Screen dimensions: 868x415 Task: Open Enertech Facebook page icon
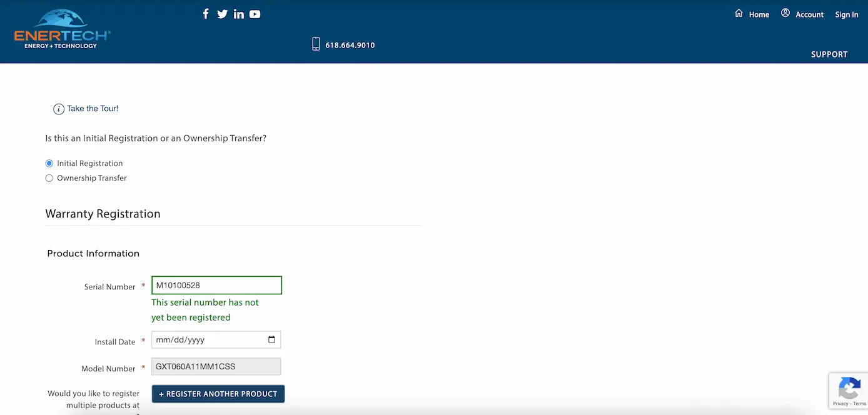click(206, 14)
